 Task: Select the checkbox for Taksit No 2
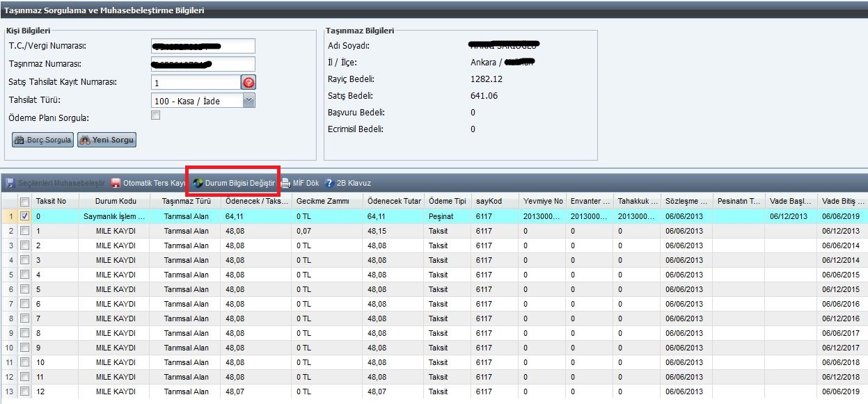point(25,245)
